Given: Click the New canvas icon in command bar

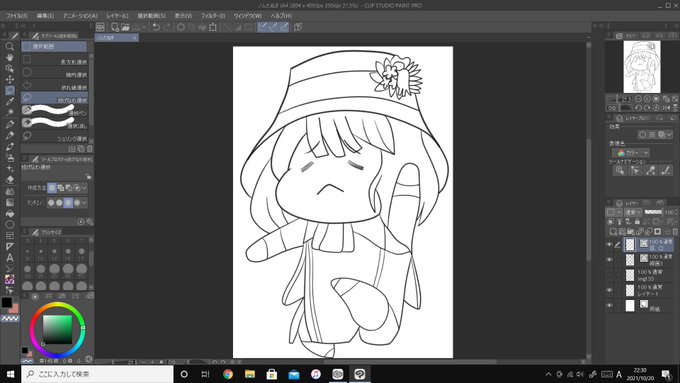Looking at the screenshot, I should (x=114, y=27).
